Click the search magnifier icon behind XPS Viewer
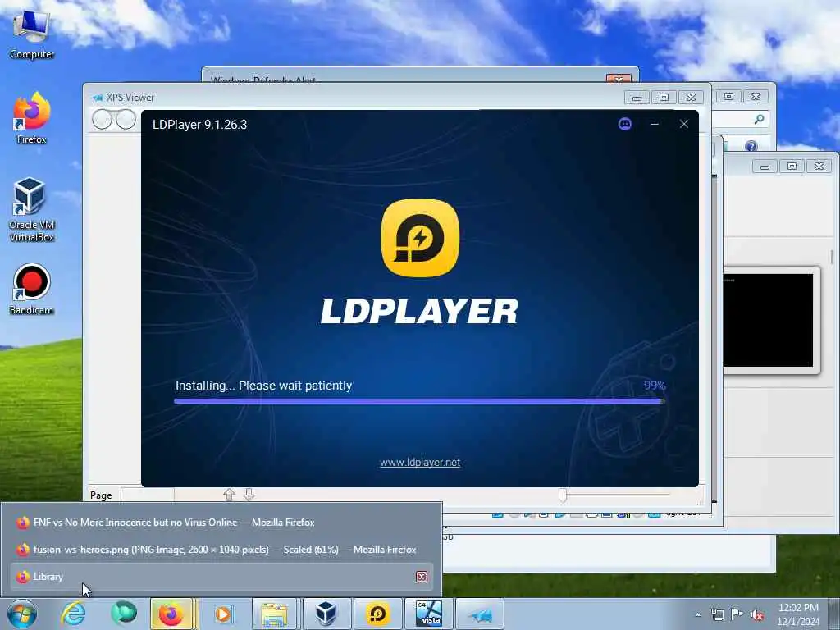 coord(759,119)
